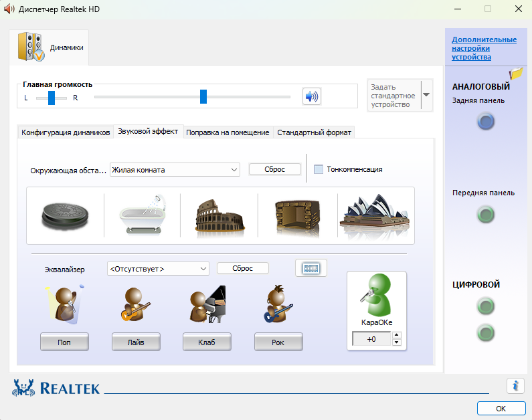Click the KaraOKe +0 value field

[371, 339]
